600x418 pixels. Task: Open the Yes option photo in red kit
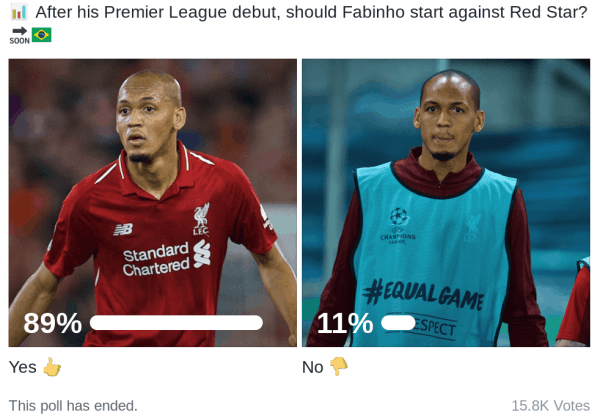click(x=153, y=203)
